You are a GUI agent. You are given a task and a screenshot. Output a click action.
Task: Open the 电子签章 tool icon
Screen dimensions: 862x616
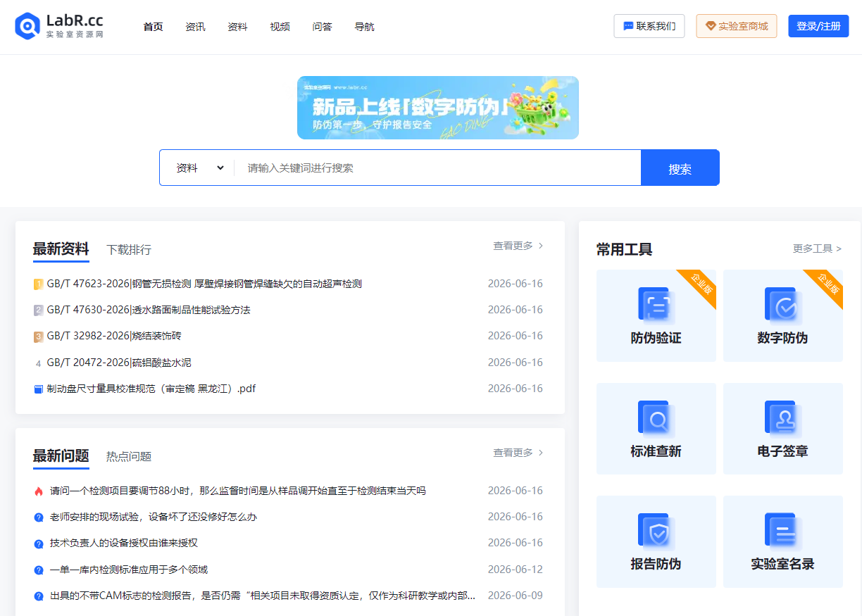point(783,418)
